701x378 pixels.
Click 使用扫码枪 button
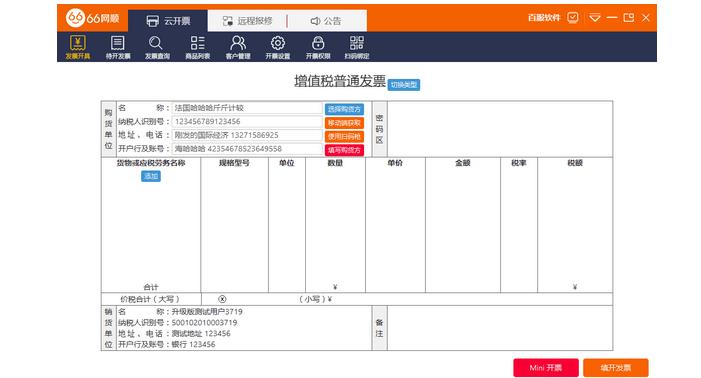click(344, 136)
